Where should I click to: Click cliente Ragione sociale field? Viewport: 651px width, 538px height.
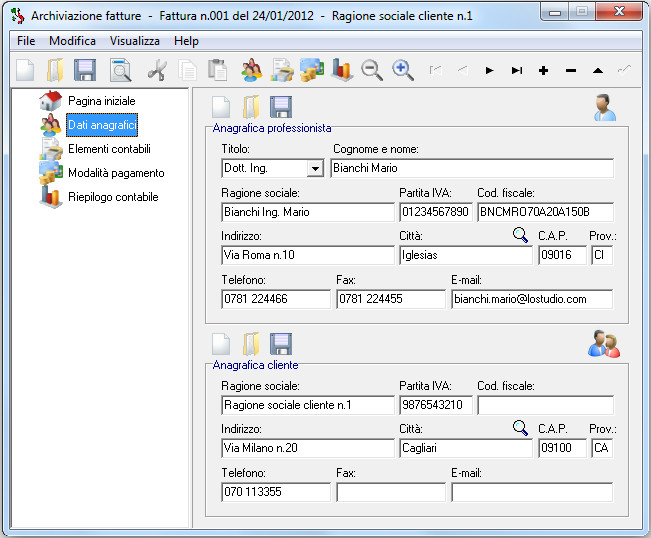coord(308,405)
